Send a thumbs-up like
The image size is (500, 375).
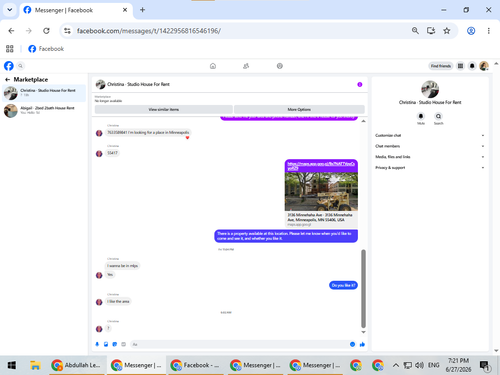click(x=362, y=344)
